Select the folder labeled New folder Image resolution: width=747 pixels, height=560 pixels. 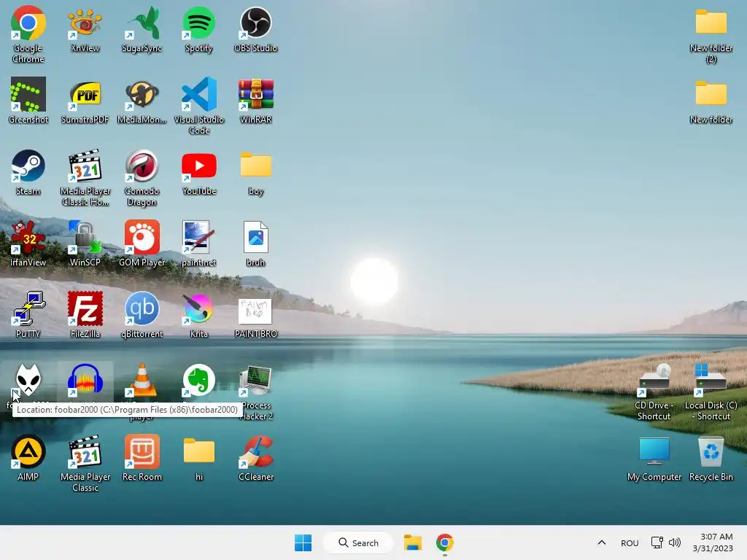pos(711,93)
